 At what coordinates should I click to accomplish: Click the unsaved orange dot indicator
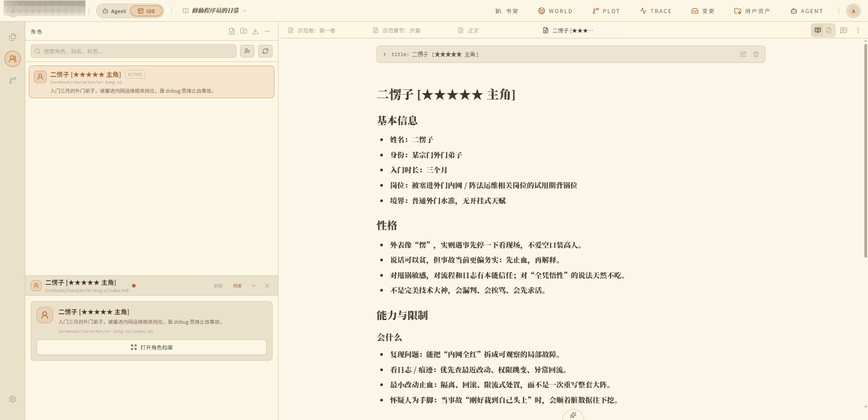click(134, 286)
